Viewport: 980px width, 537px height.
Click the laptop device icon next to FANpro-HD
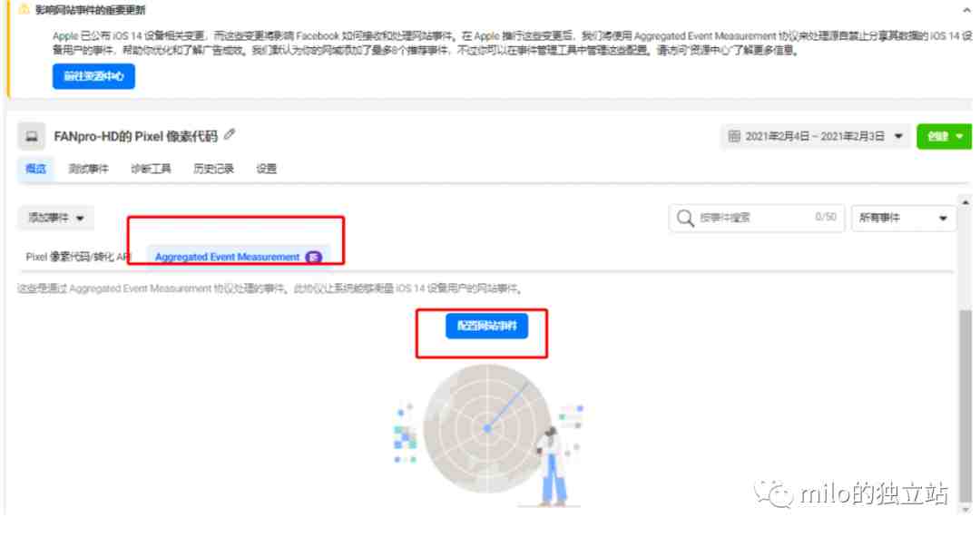(31, 136)
